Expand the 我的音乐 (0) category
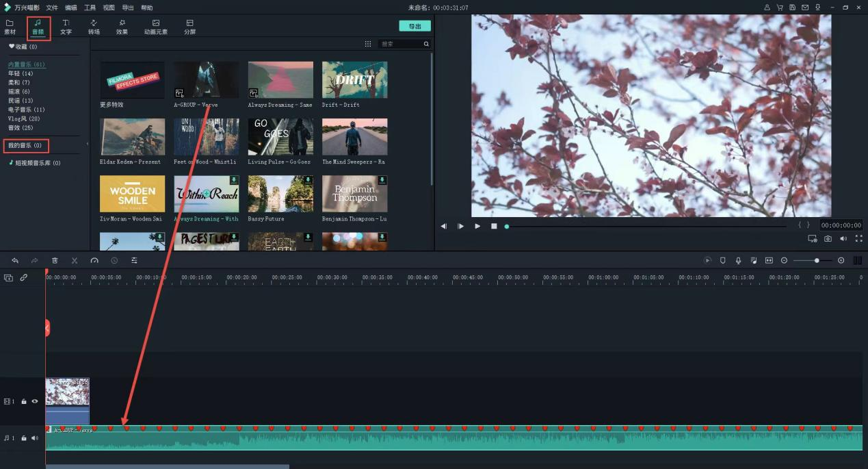This screenshot has width=868, height=469. click(25, 146)
